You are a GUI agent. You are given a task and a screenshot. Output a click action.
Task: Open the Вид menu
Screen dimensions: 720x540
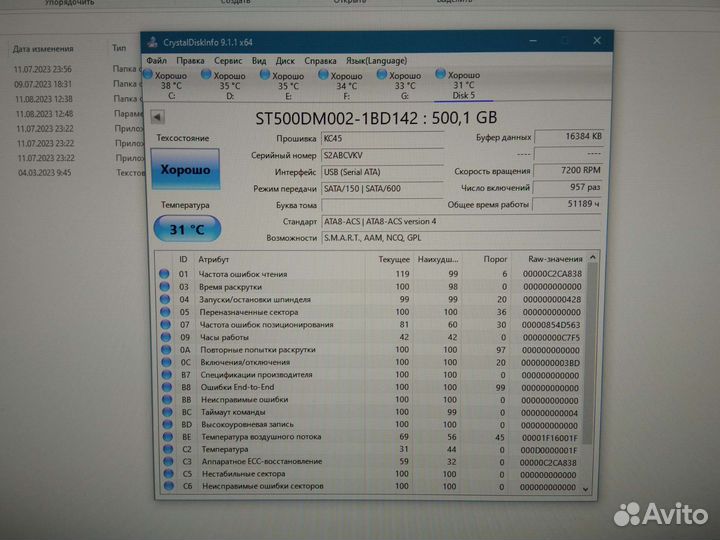[x=259, y=61]
